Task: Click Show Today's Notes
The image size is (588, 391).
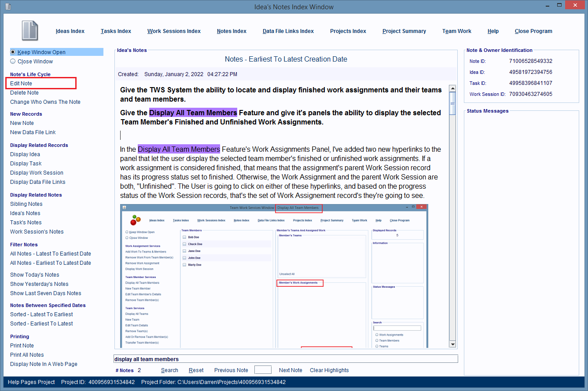Action: click(x=35, y=275)
